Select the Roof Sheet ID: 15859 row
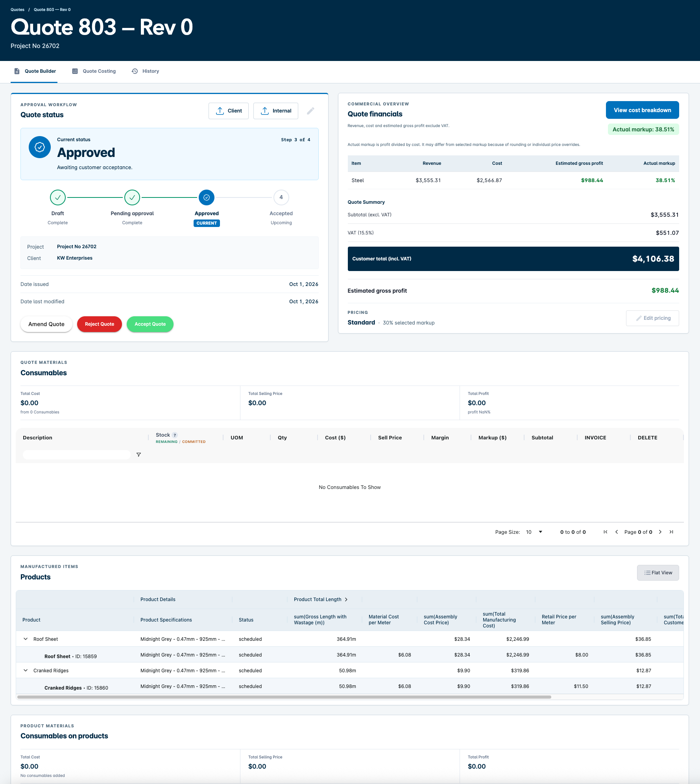700x784 pixels. 350,655
